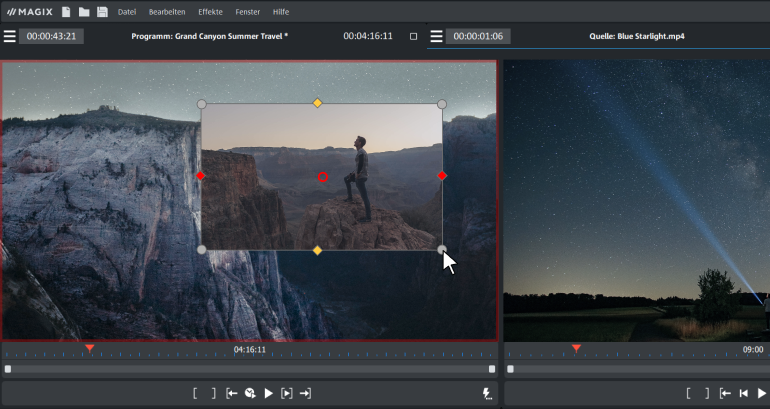Select the Quelle: Blue Starlight.mp4 title
The width and height of the screenshot is (770, 409).
tap(637, 36)
